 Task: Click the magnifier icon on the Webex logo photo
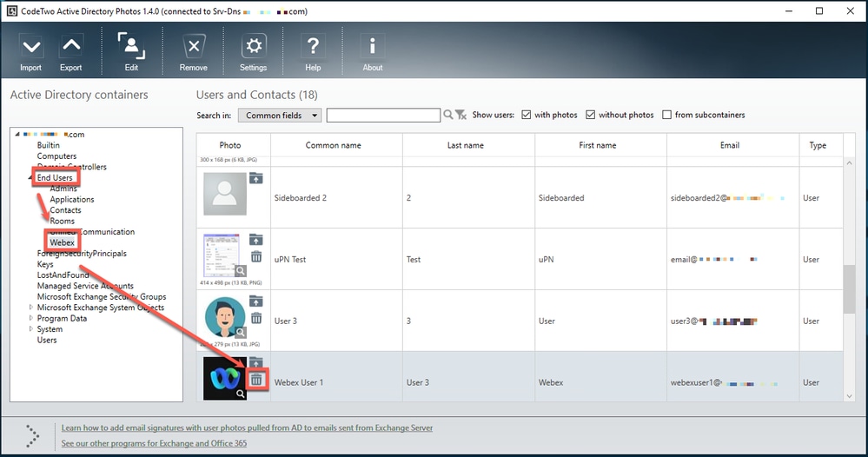coord(241,394)
